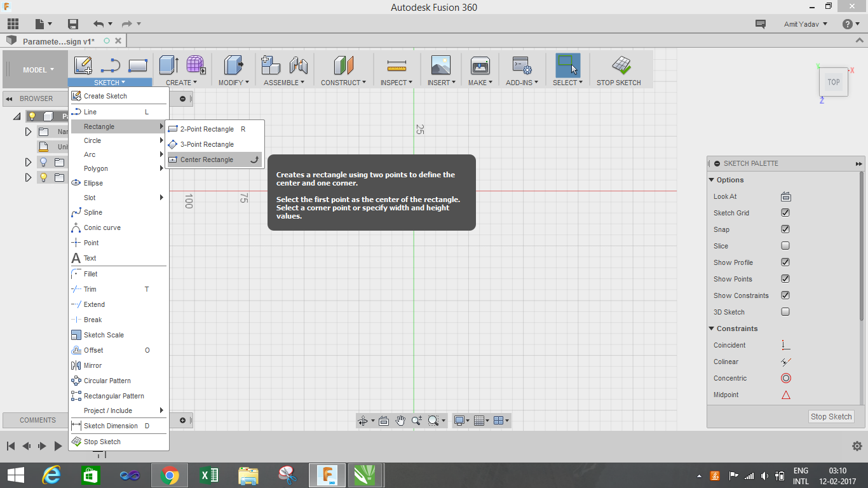
Task: Select Trim in the Sketch menu
Action: pos(118,289)
